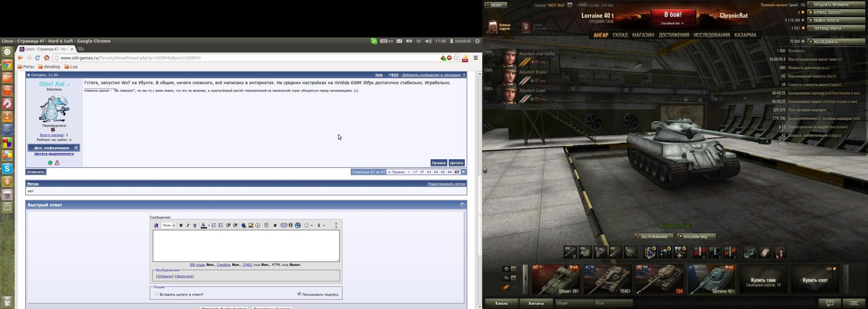Open 'Каналы' chat channels tab
Image resolution: width=868 pixels, height=309 pixels.
501,303
